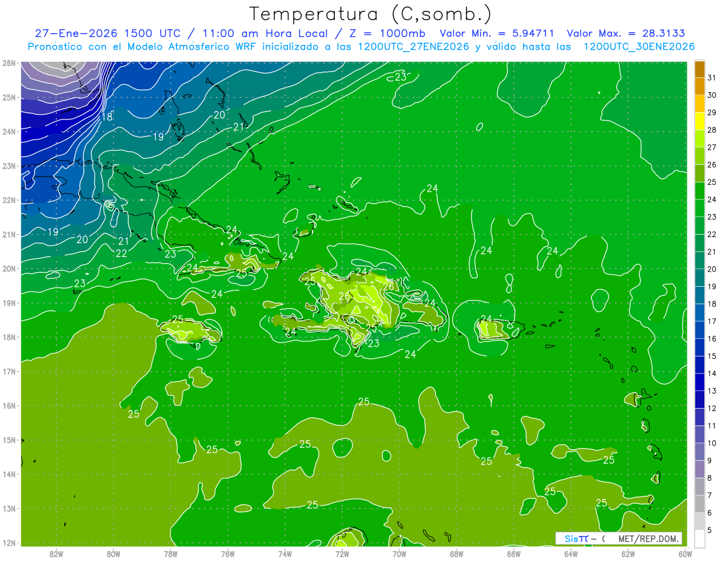Click latitude axis label '14N'
Image resolution: width=728 pixels, height=562 pixels.
point(9,474)
